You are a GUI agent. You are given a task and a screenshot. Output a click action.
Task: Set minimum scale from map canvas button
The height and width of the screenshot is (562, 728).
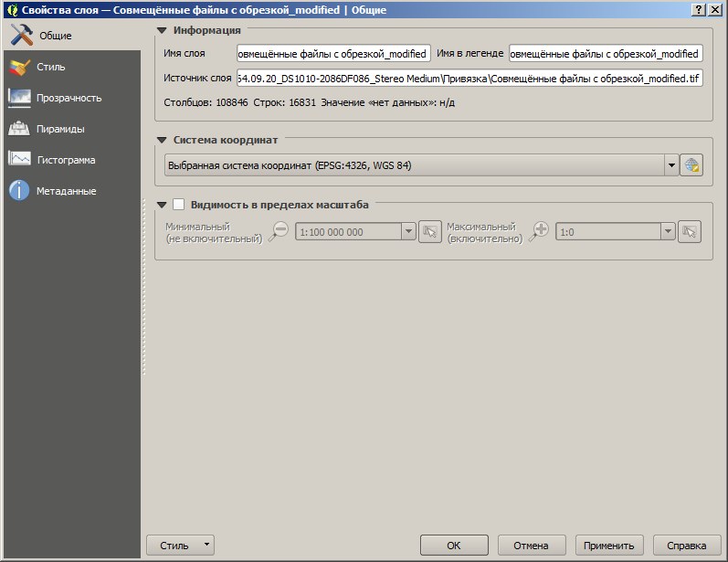click(430, 231)
